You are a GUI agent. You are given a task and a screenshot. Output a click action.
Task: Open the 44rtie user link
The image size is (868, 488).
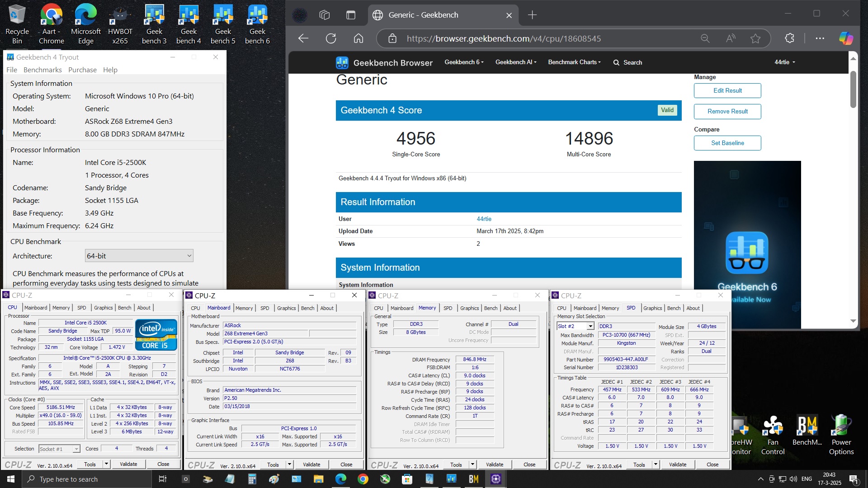[484, 219]
